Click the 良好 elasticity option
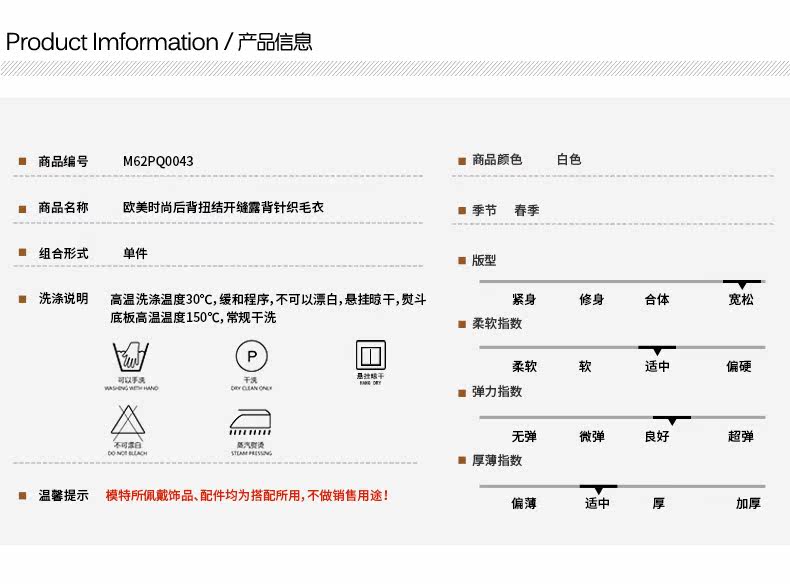 click(x=657, y=436)
